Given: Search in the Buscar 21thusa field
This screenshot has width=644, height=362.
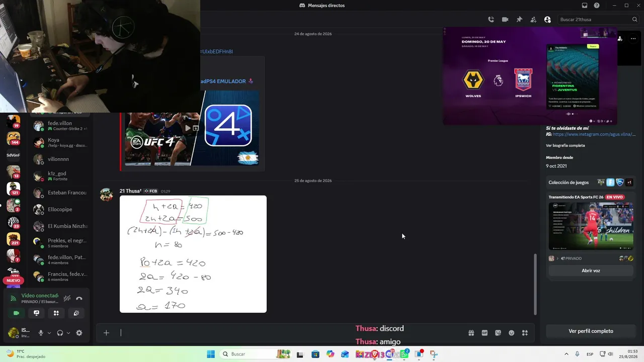Looking at the screenshot, I should coord(598,20).
